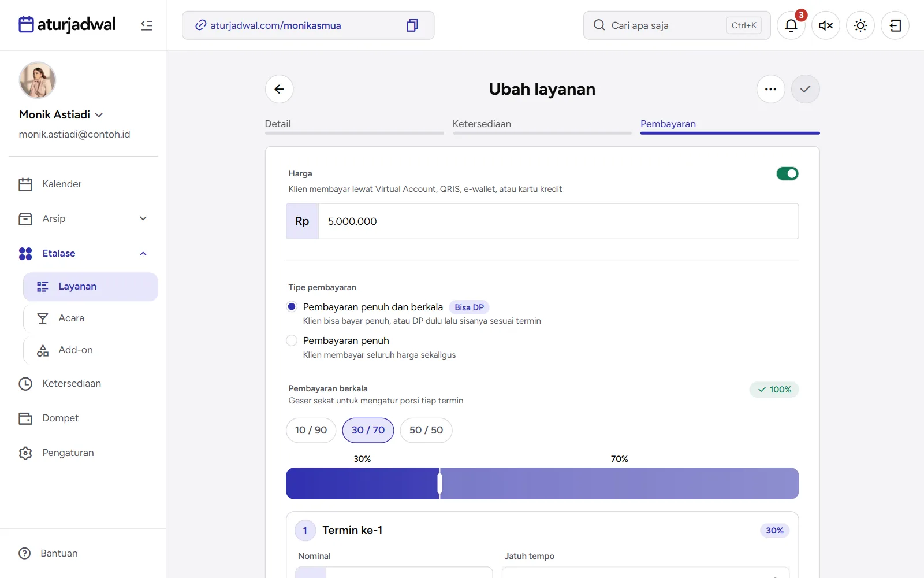Select Pembayaran penuh dan berkala option
The width and height of the screenshot is (924, 578).
[x=292, y=307]
